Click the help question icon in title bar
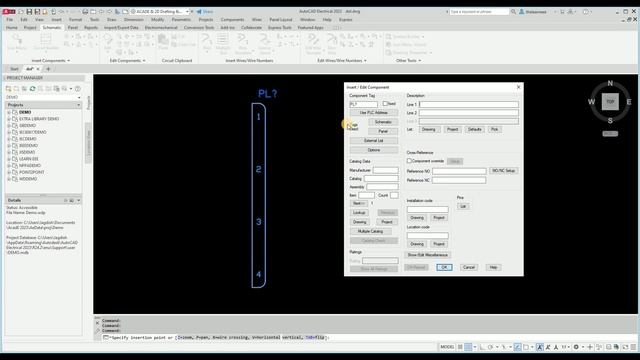The image size is (640, 360). coord(586,12)
